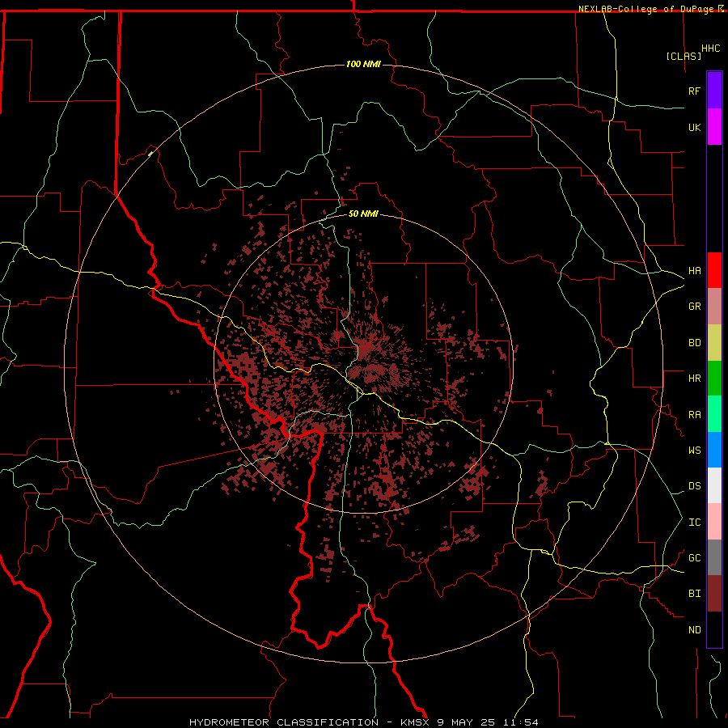Click the "RA" legend label
Viewport: 728px width, 728px height.
pos(694,415)
